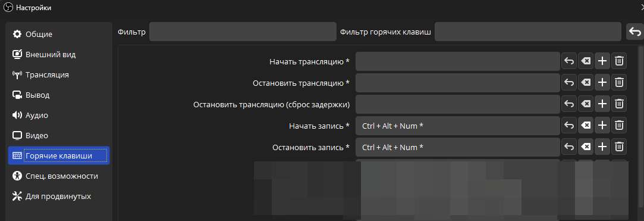Clear the Остановить трансляцию * hotkey
Screen dimensions: 644x221
(586, 83)
